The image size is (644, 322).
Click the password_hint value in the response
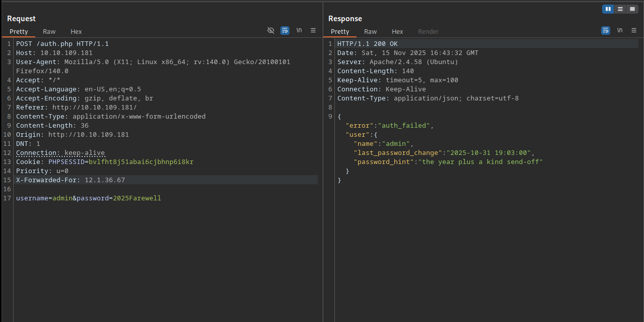[x=482, y=162]
